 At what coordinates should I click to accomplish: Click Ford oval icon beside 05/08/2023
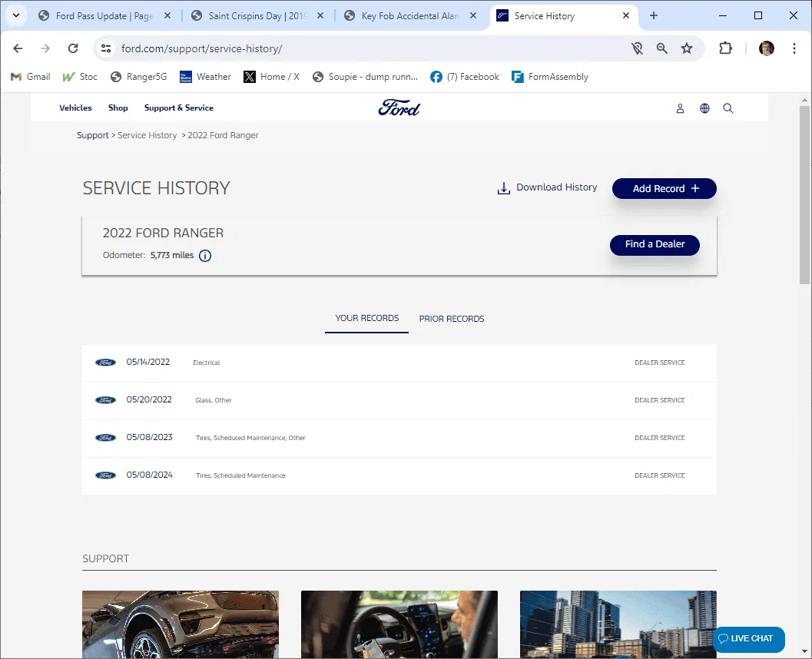click(106, 438)
